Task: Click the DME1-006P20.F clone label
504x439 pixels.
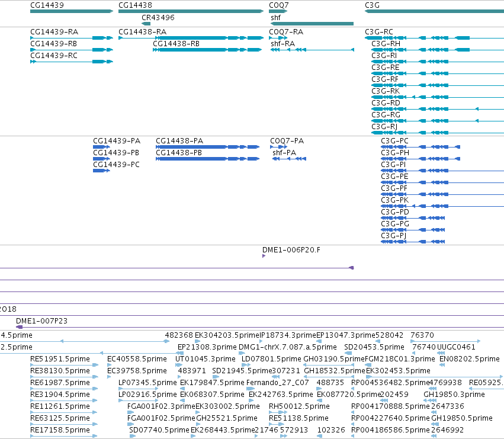Action: pos(291,250)
